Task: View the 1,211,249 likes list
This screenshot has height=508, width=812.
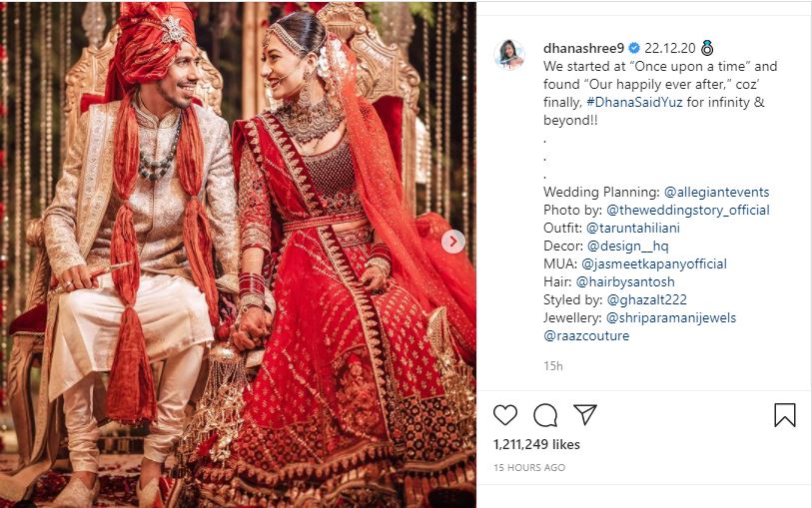Action: click(536, 444)
